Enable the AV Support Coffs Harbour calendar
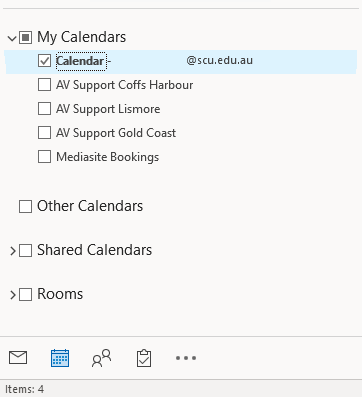This screenshot has height=397, width=362. [x=44, y=85]
